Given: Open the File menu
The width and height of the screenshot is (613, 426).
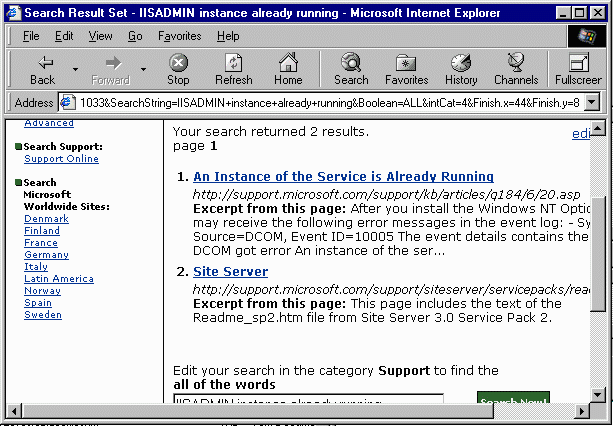Looking at the screenshot, I should [x=31, y=36].
